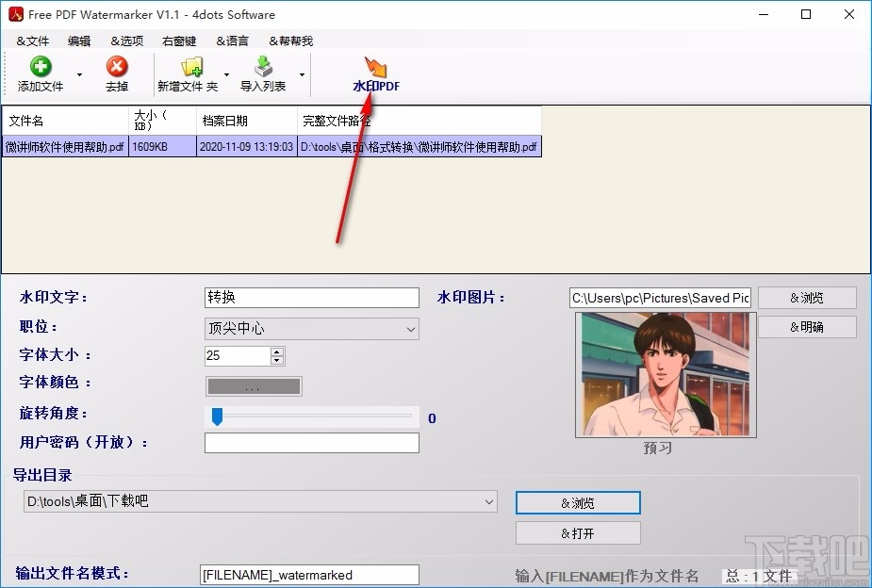The image size is (872, 588).
Task: Click &浏览 next to the watermark image path
Action: pyautogui.click(x=807, y=298)
